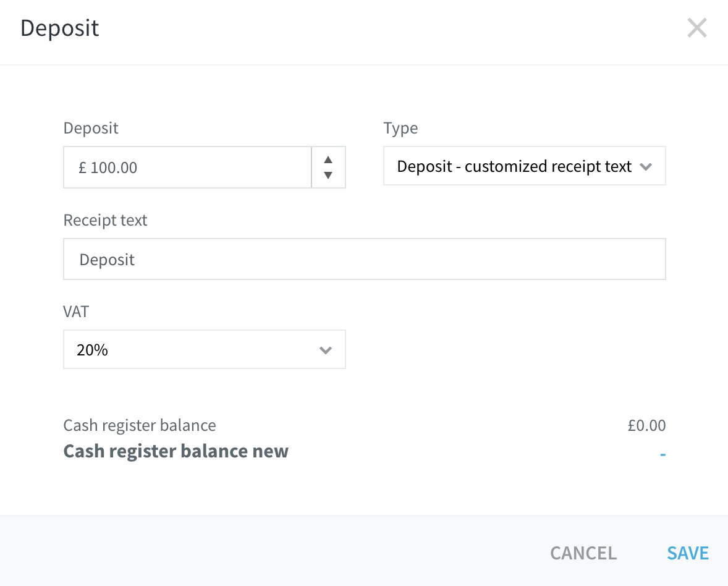Click the Deposit dialog title

point(59,28)
